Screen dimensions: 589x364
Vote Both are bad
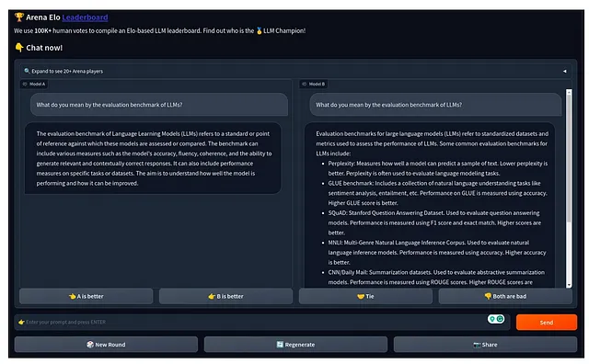click(x=505, y=296)
